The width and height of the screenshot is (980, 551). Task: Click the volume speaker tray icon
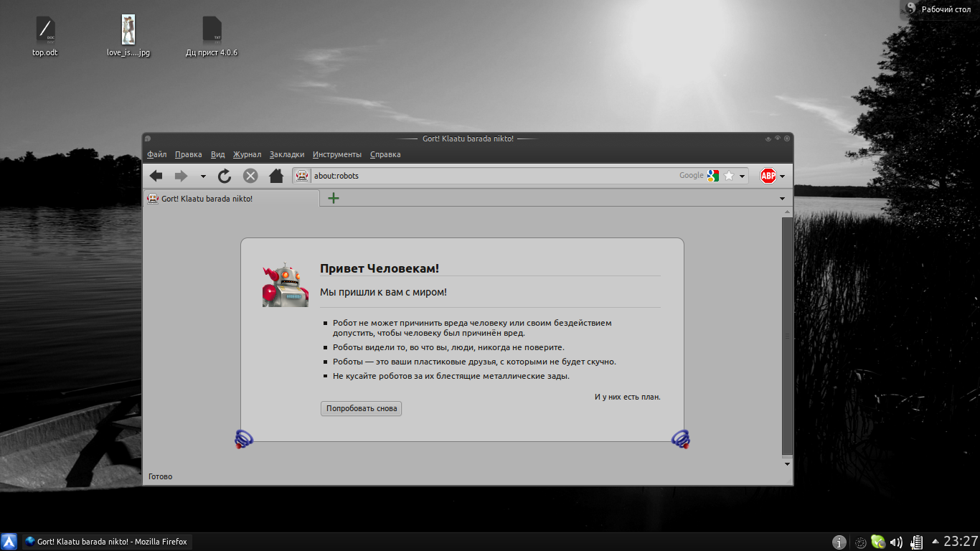[x=896, y=542]
